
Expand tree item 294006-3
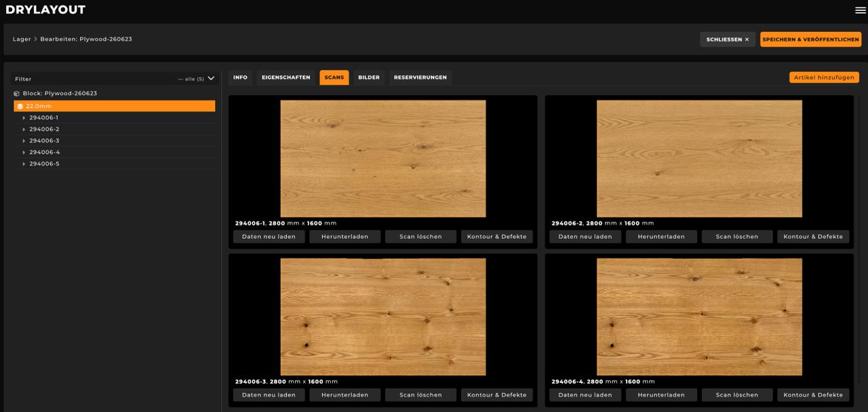point(24,141)
